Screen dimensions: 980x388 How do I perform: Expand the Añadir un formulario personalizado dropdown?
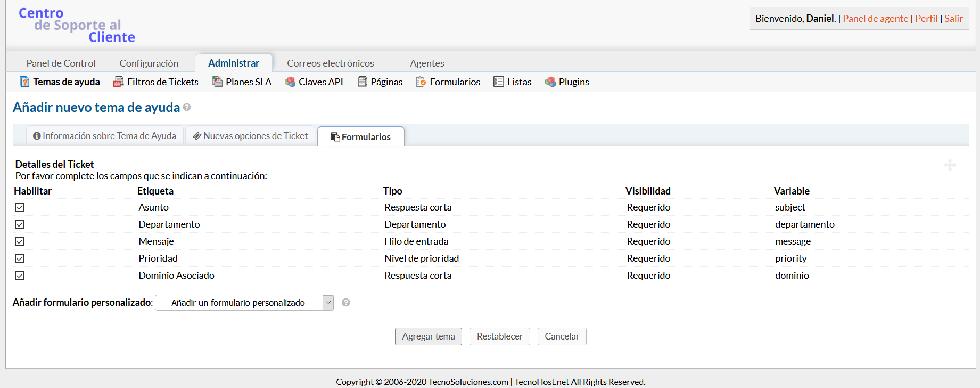pyautogui.click(x=244, y=303)
